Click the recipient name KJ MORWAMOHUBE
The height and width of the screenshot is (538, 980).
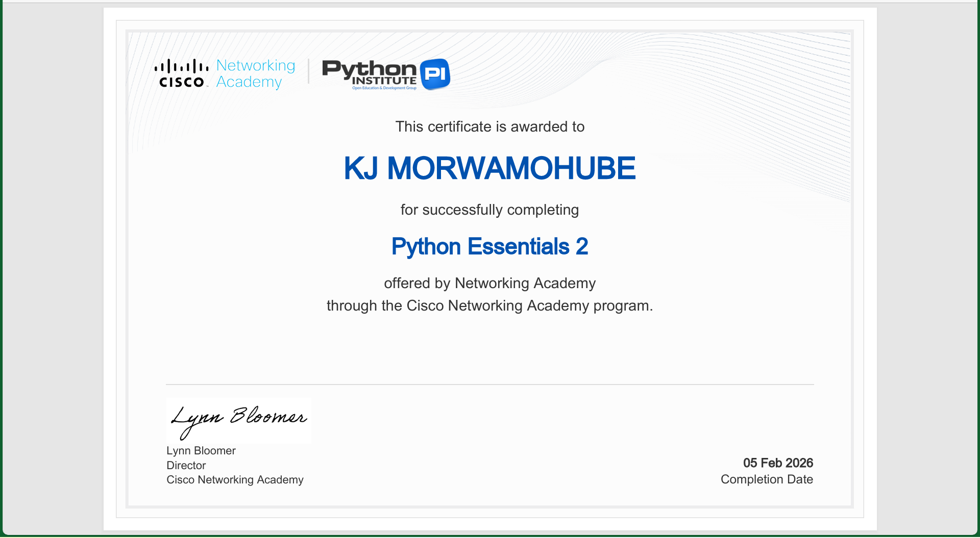[x=489, y=168]
